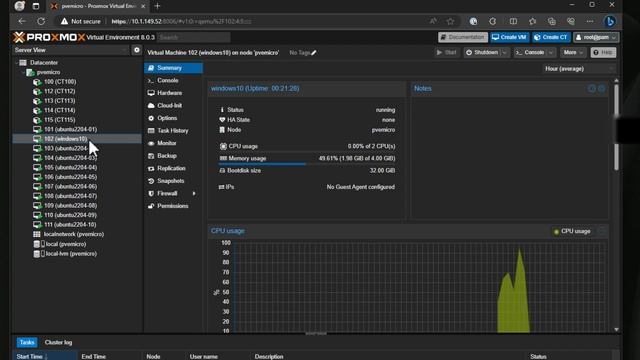Open the Hardware section
Image resolution: width=640 pixels, height=360 pixels.
[173, 93]
